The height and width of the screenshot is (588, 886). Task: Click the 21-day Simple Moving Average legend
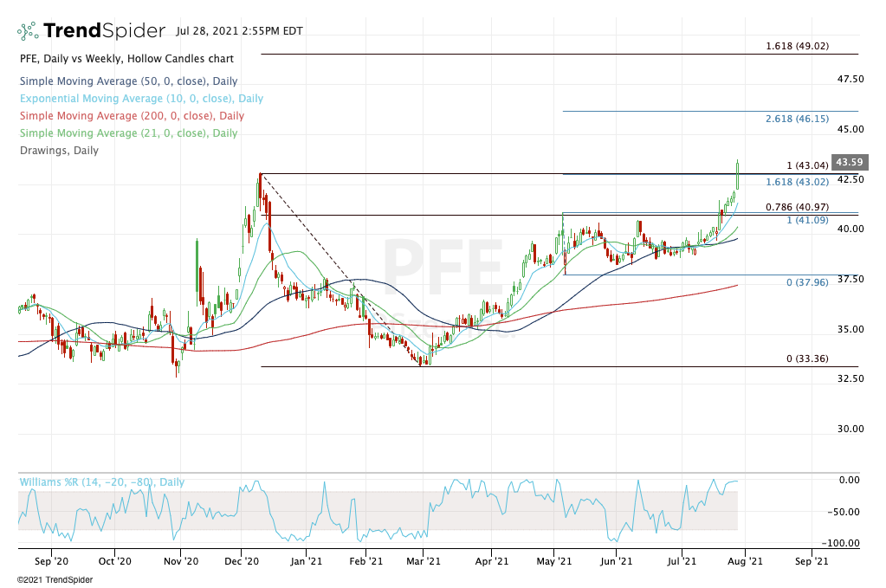(x=128, y=133)
